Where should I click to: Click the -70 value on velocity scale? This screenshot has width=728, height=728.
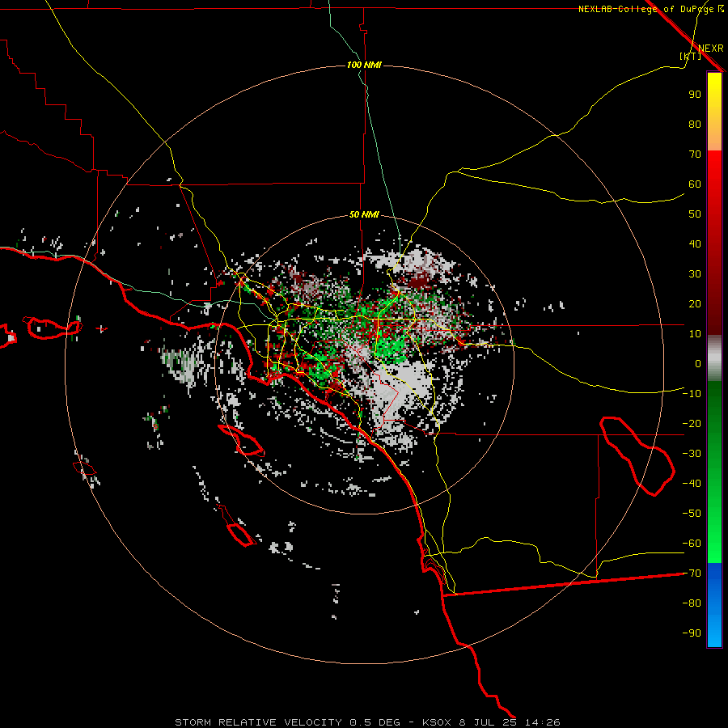click(x=692, y=574)
